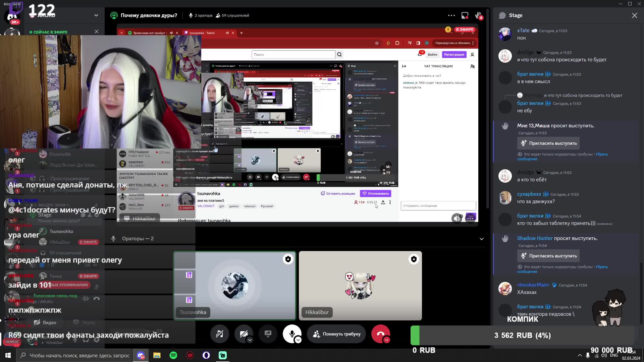The height and width of the screenshot is (362, 644).
Task: Open the ARUKU server dropdown chevron
Action: coord(96,15)
